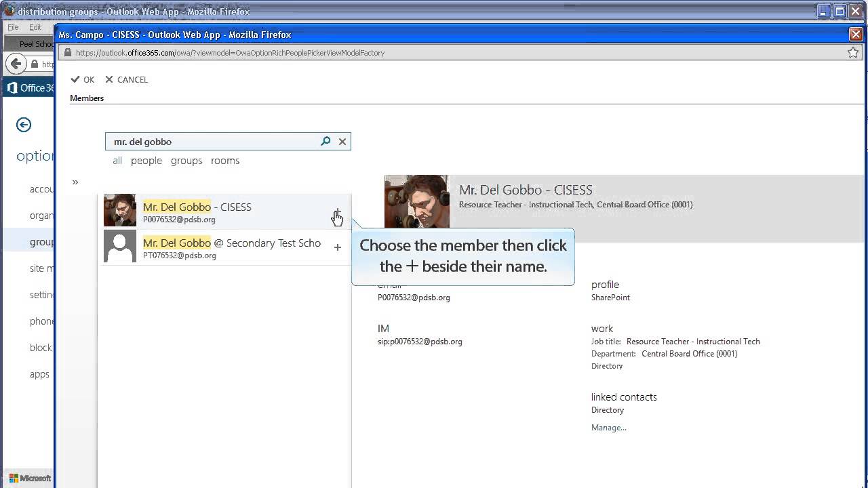Click in the mr. del gobbo search field

tap(213, 142)
